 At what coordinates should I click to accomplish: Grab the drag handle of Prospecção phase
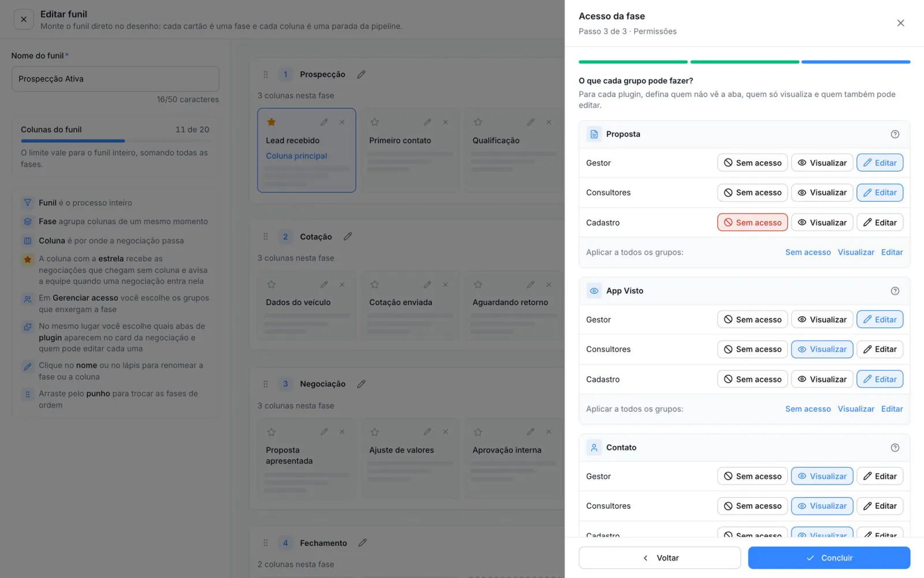(x=266, y=75)
